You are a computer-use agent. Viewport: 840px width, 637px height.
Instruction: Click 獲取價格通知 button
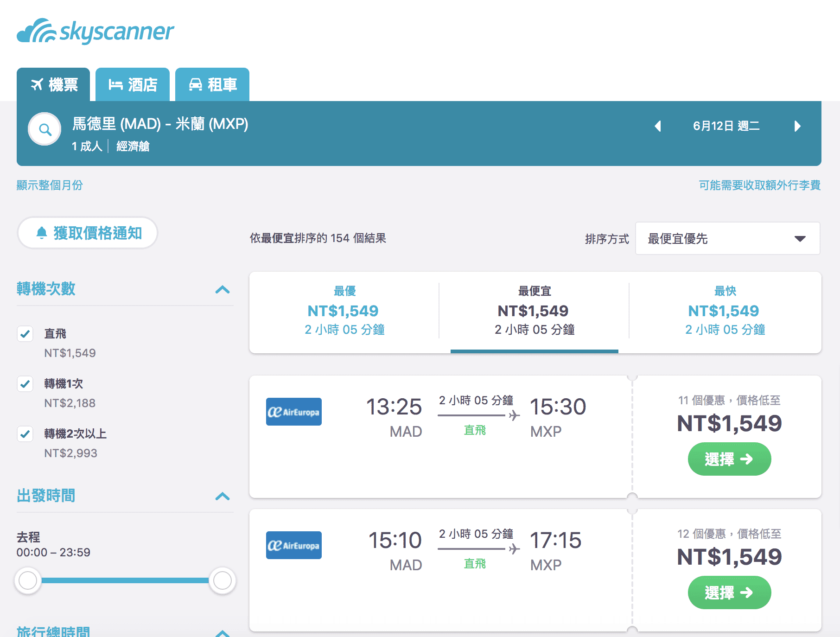88,233
